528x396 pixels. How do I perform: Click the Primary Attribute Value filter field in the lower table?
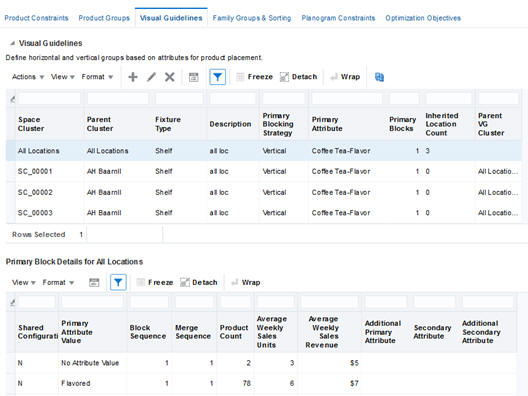[x=92, y=302]
